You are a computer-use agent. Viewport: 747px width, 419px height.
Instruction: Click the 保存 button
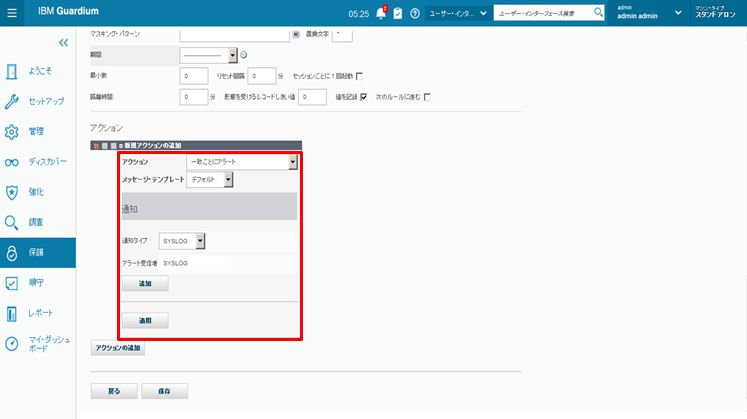(x=164, y=391)
